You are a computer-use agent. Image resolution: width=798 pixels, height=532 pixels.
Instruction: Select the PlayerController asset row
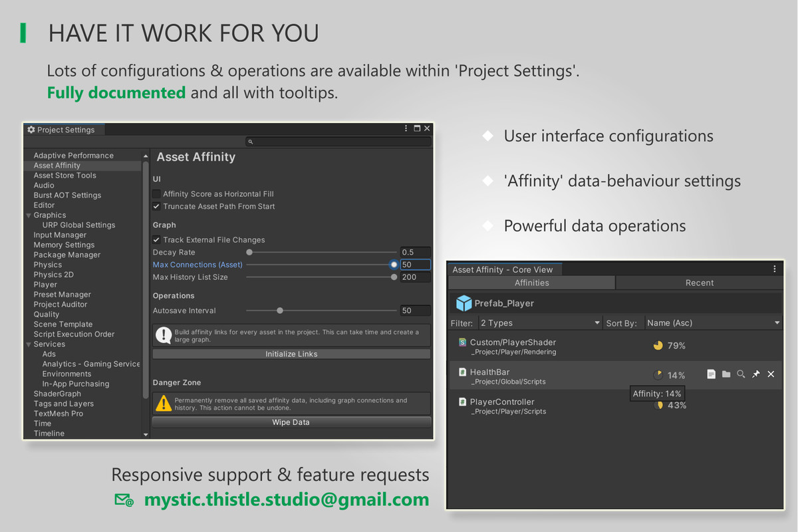(615, 406)
